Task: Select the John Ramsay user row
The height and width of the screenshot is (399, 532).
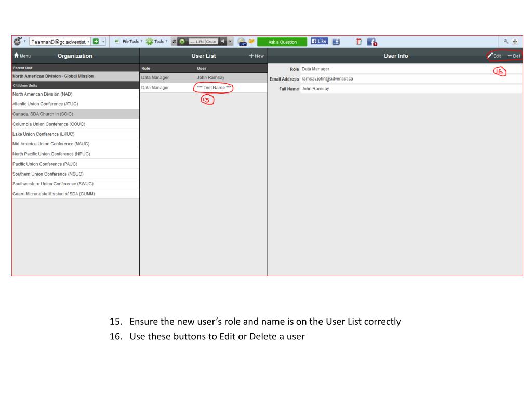Action: [x=204, y=78]
